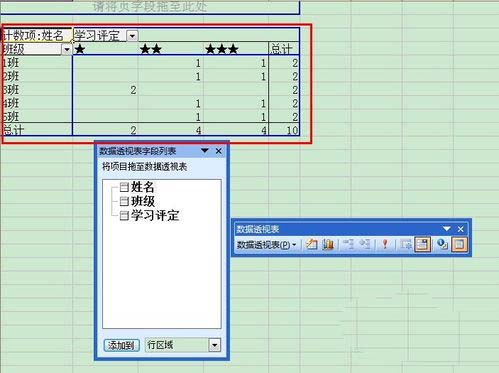Select the 5班 row label
499x373 pixels.
36,117
